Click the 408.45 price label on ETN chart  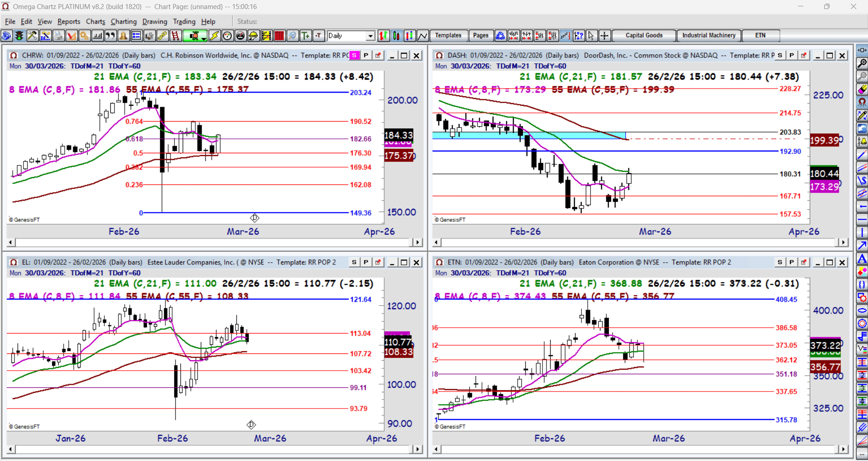pos(787,300)
